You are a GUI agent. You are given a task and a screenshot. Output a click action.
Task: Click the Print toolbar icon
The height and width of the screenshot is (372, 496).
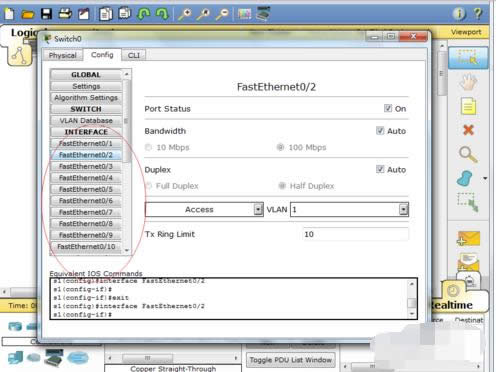[65, 14]
